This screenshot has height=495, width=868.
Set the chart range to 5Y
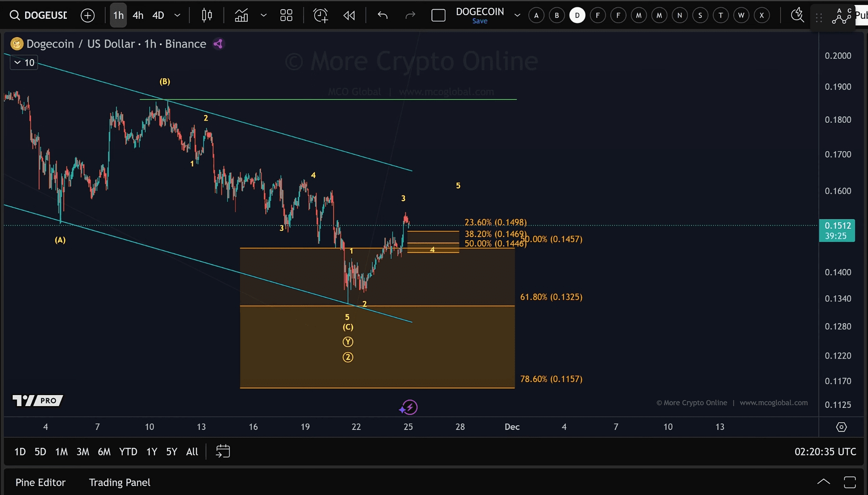click(x=172, y=451)
